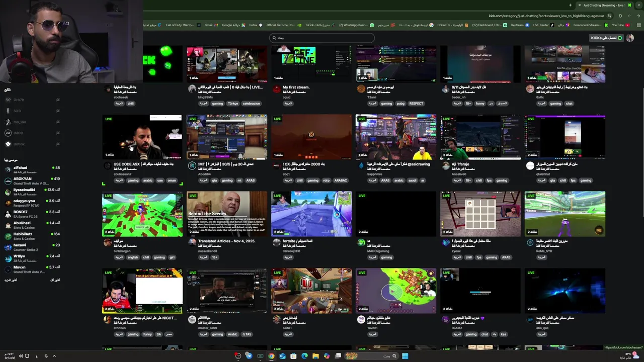644x362 pixels.
Task: Open the fortnite stream thumbnail by dahrooj3131
Action: point(311,214)
